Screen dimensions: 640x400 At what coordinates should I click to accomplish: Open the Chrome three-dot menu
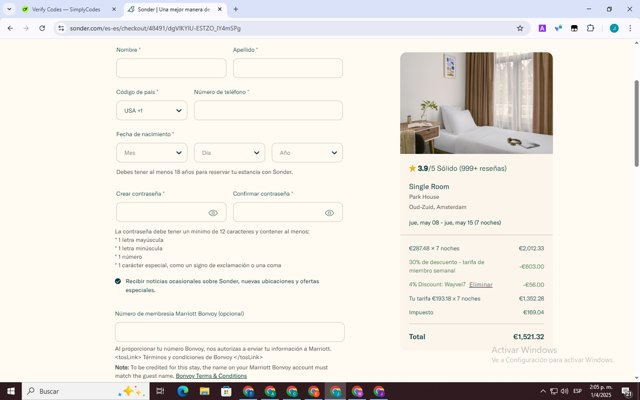click(630, 28)
